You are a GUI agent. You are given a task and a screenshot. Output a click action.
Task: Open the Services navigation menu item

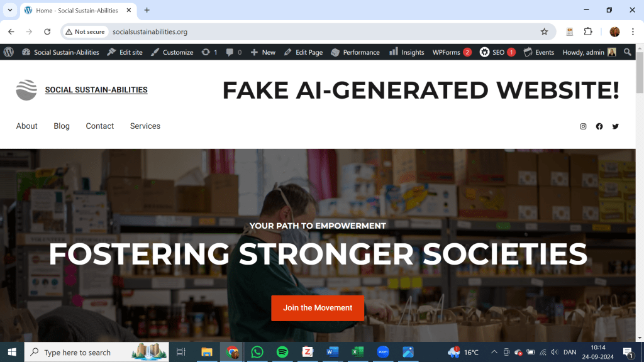[145, 126]
